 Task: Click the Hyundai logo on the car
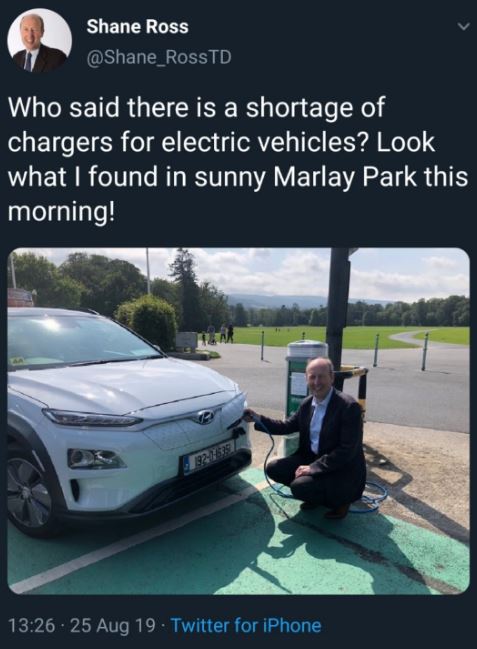click(x=206, y=417)
